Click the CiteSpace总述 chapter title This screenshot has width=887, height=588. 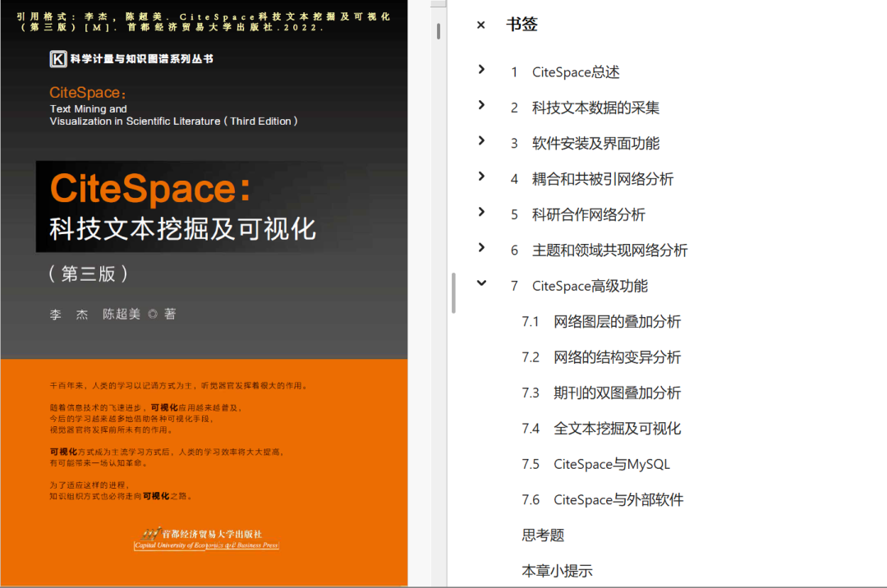[x=575, y=72]
